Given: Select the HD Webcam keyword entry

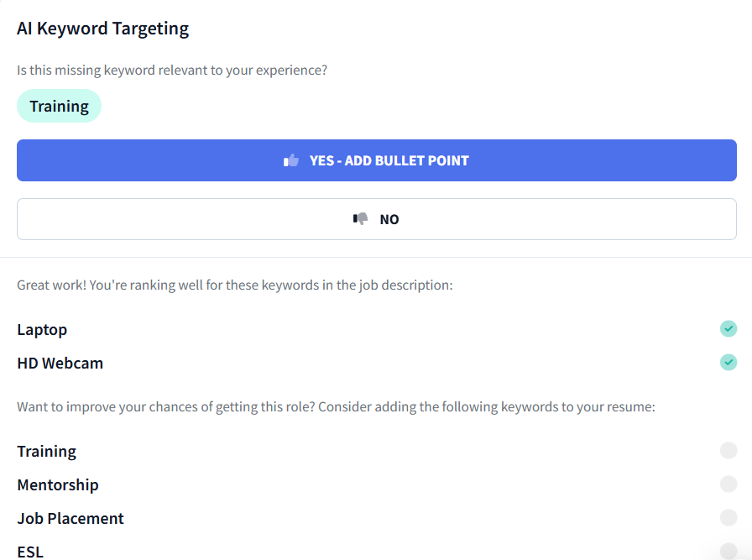Looking at the screenshot, I should (x=60, y=363).
